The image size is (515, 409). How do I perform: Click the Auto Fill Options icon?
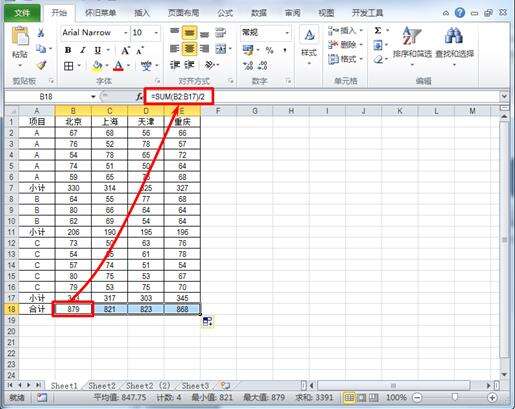[x=207, y=321]
